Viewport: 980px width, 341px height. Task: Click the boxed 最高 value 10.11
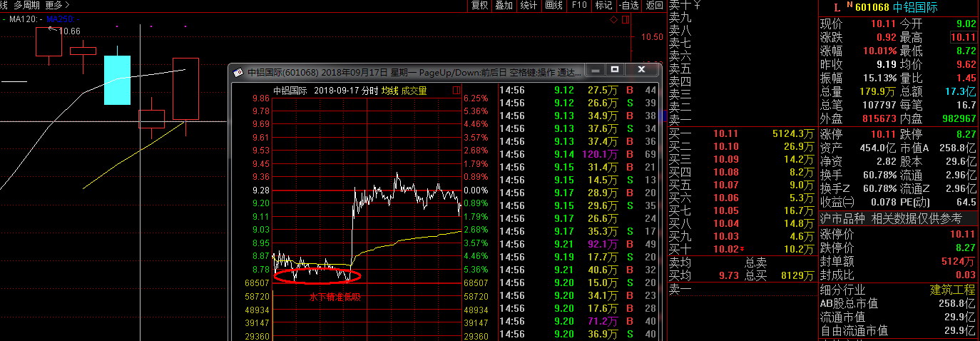click(x=963, y=37)
